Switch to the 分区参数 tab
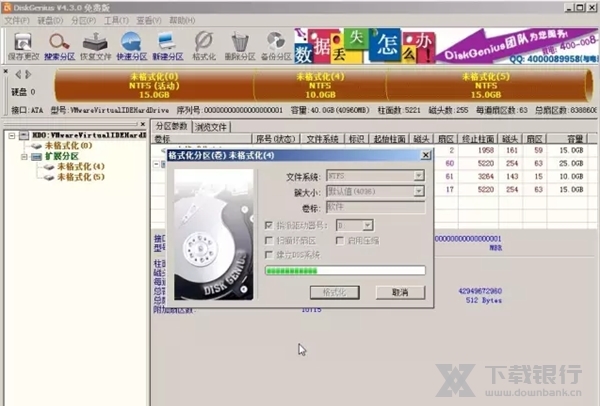Viewport: 600px width, 406px height. pyautogui.click(x=171, y=126)
